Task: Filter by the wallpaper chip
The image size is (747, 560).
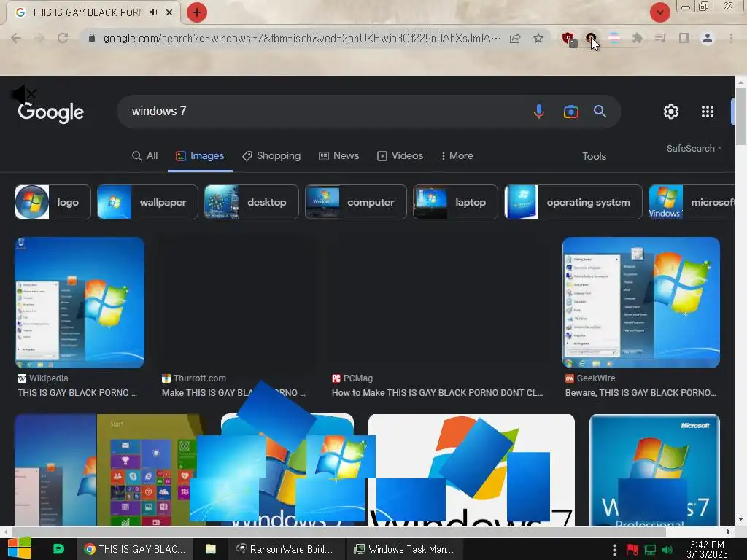Action: point(147,202)
